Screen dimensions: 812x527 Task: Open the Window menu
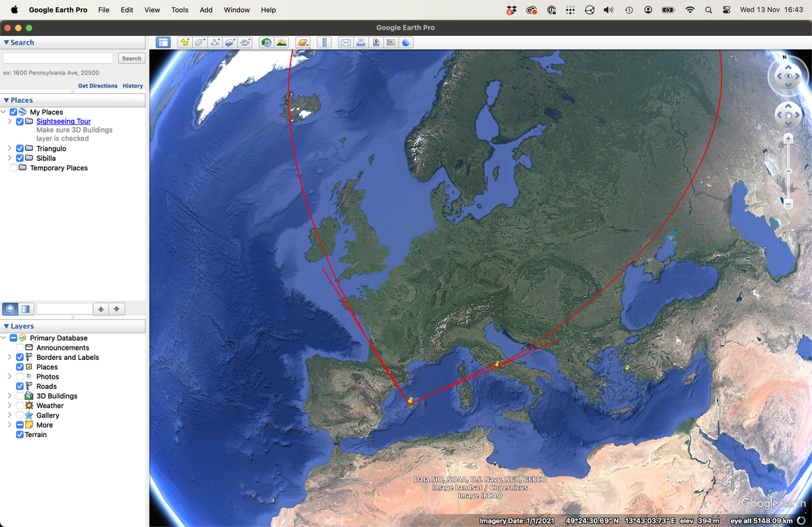(x=237, y=10)
